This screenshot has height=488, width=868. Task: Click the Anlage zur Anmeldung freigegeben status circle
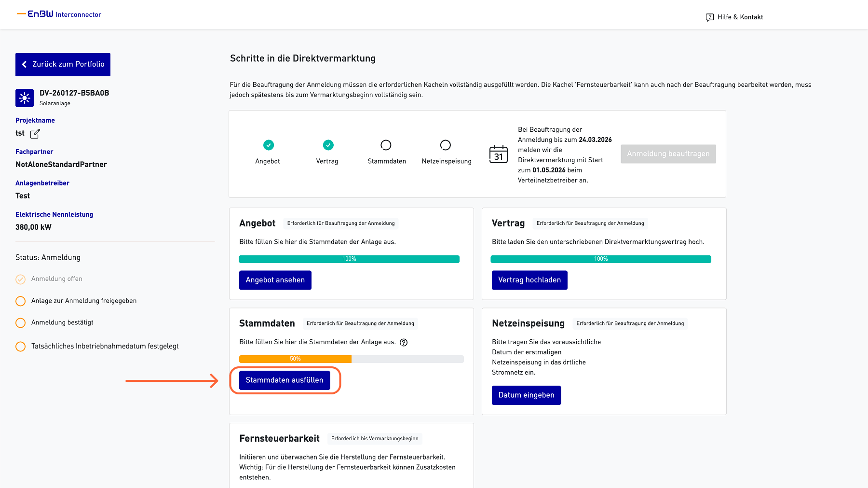point(20,301)
